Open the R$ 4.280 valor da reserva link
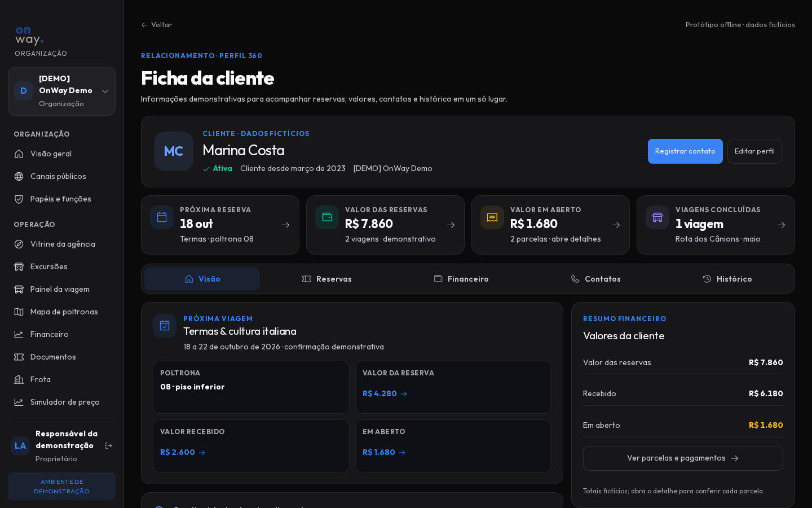812x508 pixels. [x=385, y=393]
